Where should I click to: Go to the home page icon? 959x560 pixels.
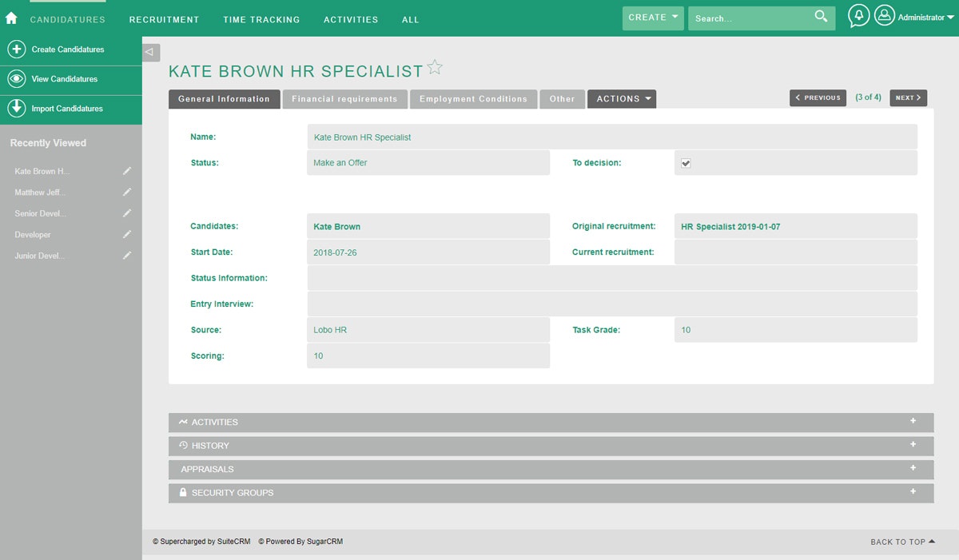[11, 18]
